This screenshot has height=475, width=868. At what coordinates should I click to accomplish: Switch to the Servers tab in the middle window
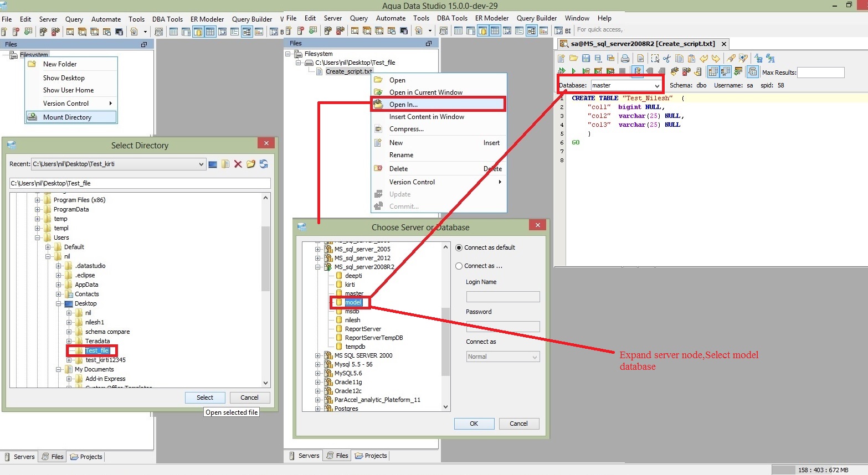304,456
